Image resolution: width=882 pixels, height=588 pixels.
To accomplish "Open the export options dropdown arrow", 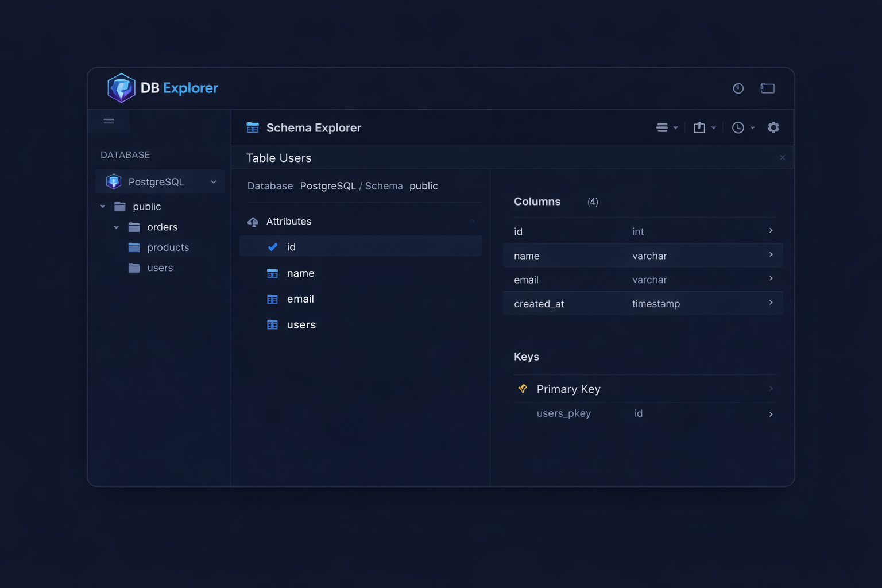I will pyautogui.click(x=714, y=127).
